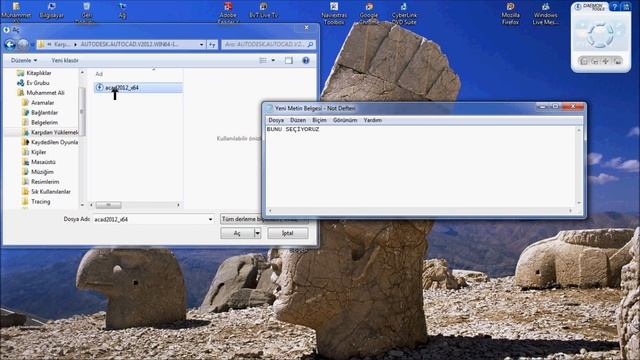The width and height of the screenshot is (640, 360).
Task: Click the DAEMON Tools gadget help icon
Action: [615, 7]
